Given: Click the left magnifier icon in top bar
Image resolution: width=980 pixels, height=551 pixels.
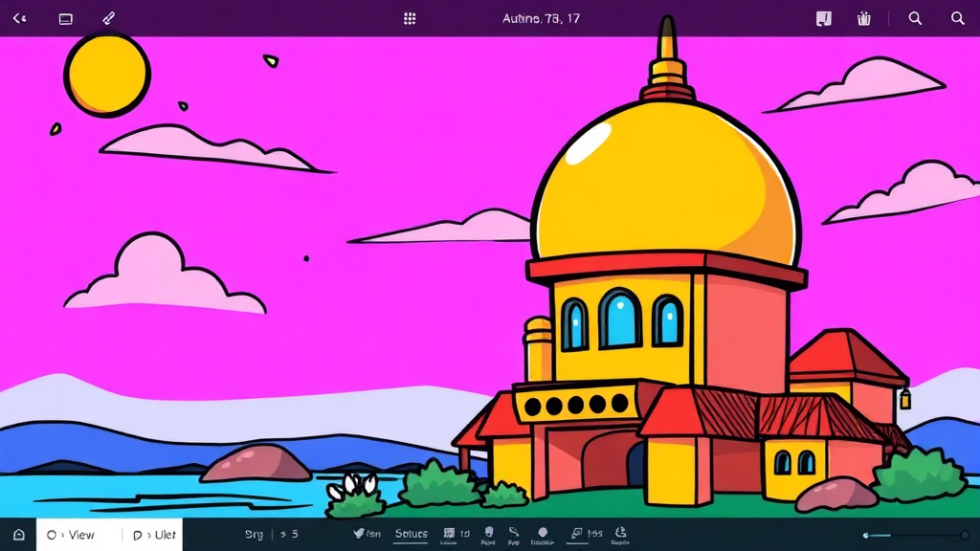Looking at the screenshot, I should point(915,18).
